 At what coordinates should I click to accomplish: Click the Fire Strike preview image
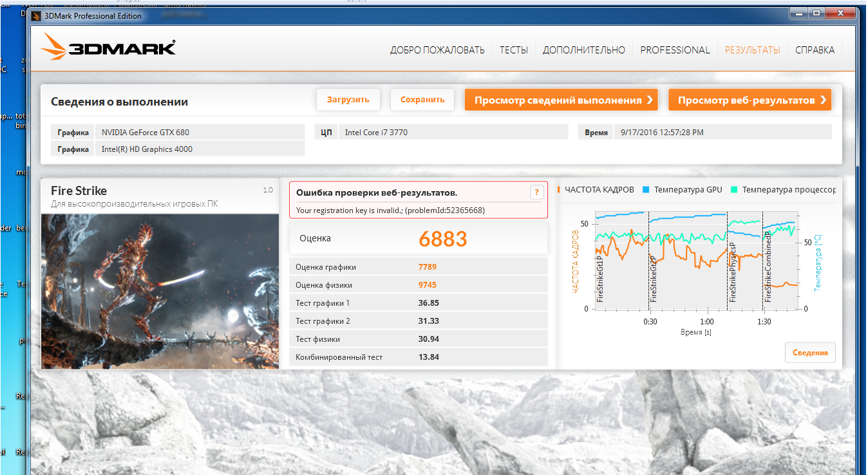(x=160, y=291)
